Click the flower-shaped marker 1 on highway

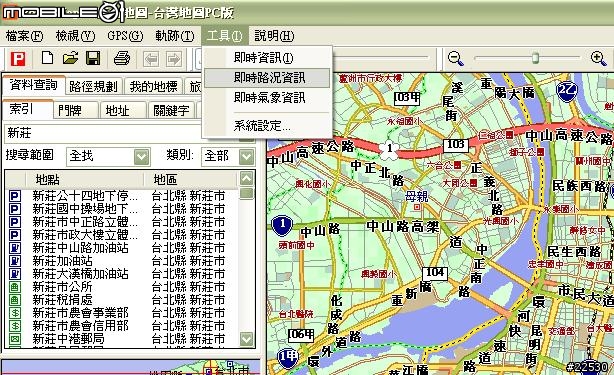click(389, 149)
